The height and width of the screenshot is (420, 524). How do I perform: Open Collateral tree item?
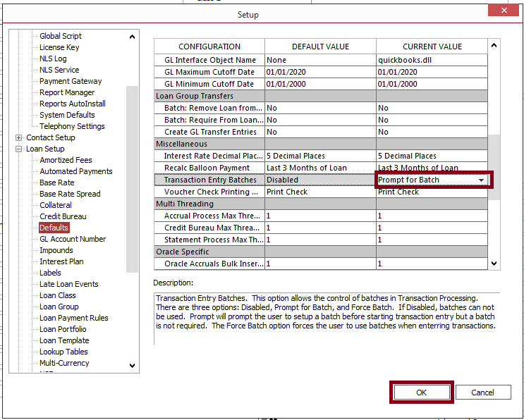coord(56,205)
